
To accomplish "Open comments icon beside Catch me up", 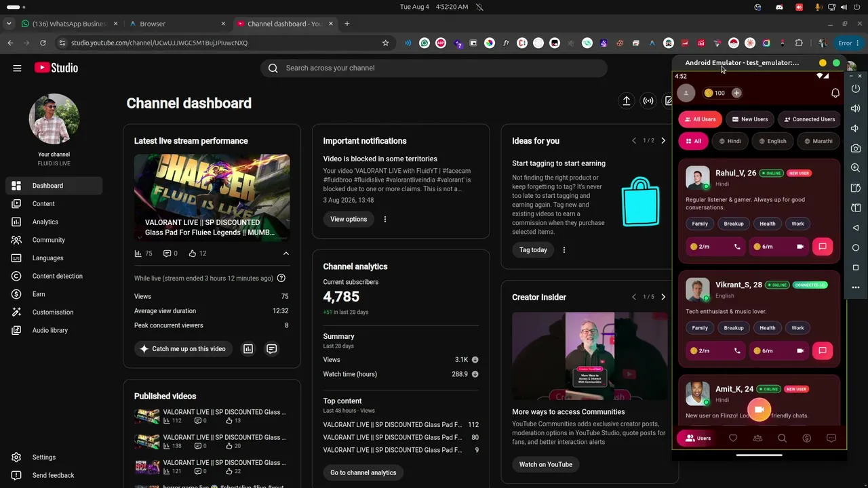I will pyautogui.click(x=271, y=349).
